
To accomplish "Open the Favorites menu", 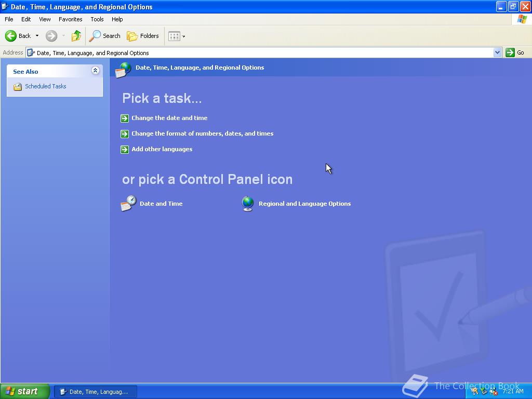I will click(70, 19).
